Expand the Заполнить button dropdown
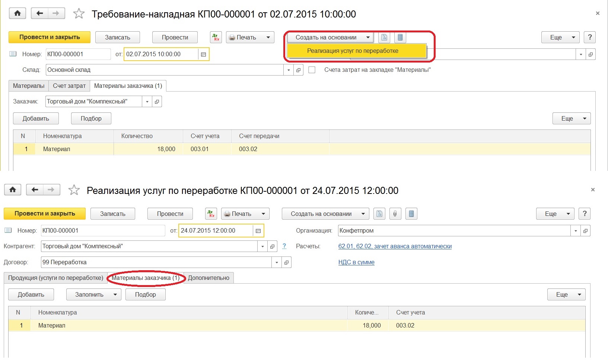Screen dimensions: 608x364 point(115,294)
